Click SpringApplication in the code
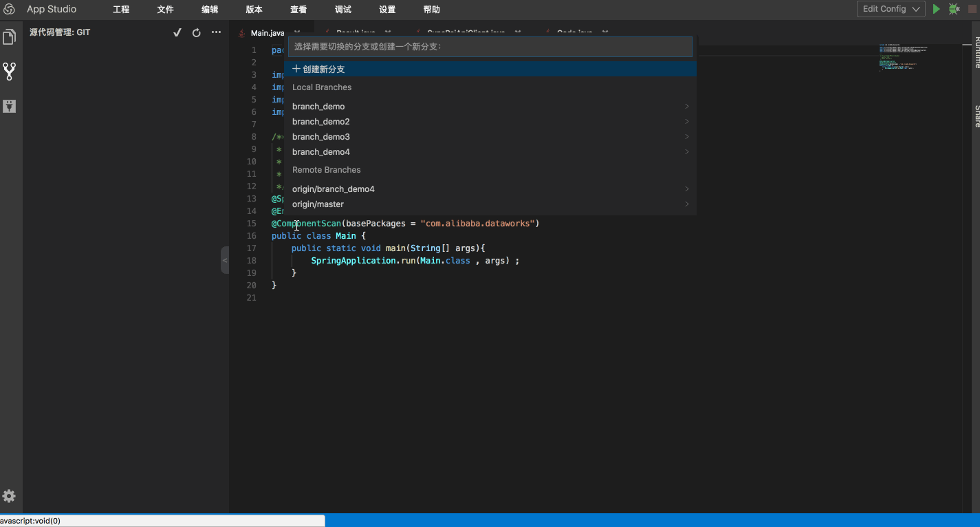980x527 pixels. click(355, 261)
